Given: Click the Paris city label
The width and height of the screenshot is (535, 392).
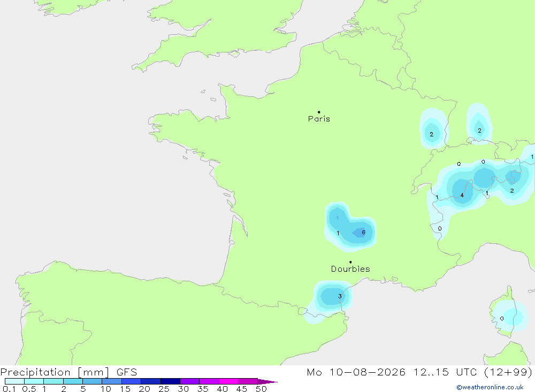Looking at the screenshot, I should click(319, 119).
